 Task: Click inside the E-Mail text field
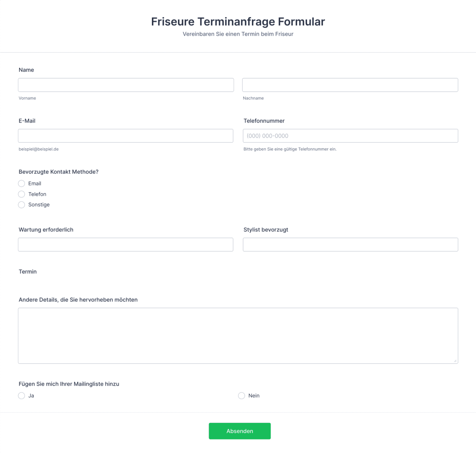click(125, 136)
